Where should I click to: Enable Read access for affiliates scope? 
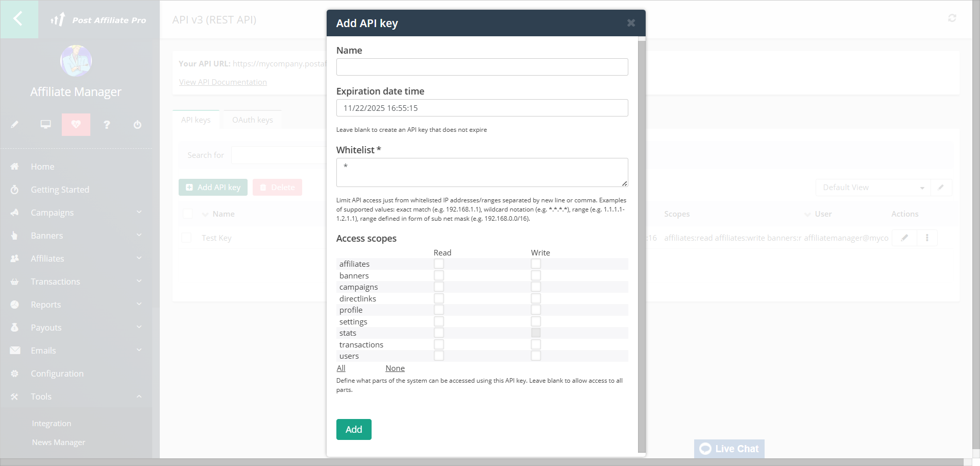pyautogui.click(x=439, y=264)
